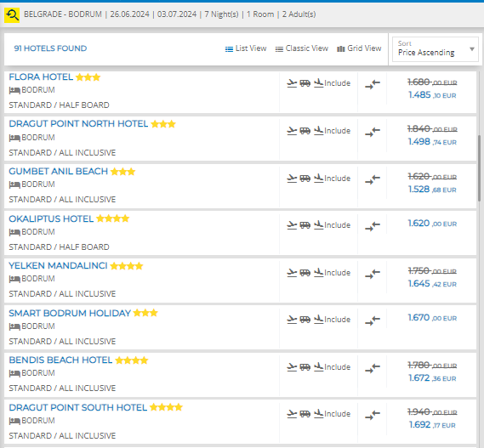Select the 1.670,00 EUR Smart Bodrum price
Screen dimensions: 484x448
[432, 318]
